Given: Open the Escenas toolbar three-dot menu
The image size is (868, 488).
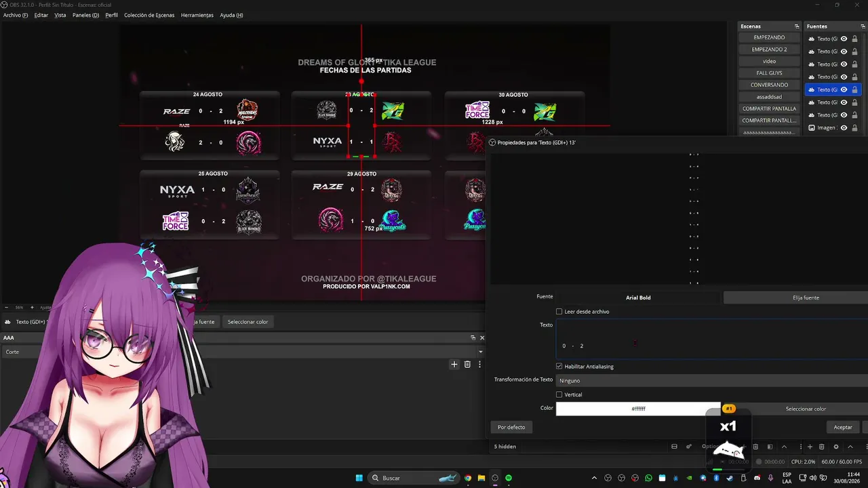Looking at the screenshot, I should [x=801, y=447].
